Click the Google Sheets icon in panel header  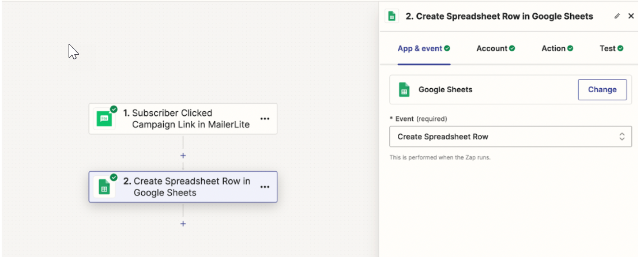(392, 16)
